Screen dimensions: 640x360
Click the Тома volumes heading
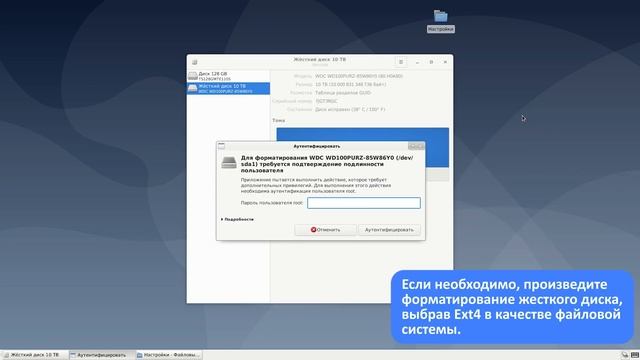pyautogui.click(x=279, y=120)
